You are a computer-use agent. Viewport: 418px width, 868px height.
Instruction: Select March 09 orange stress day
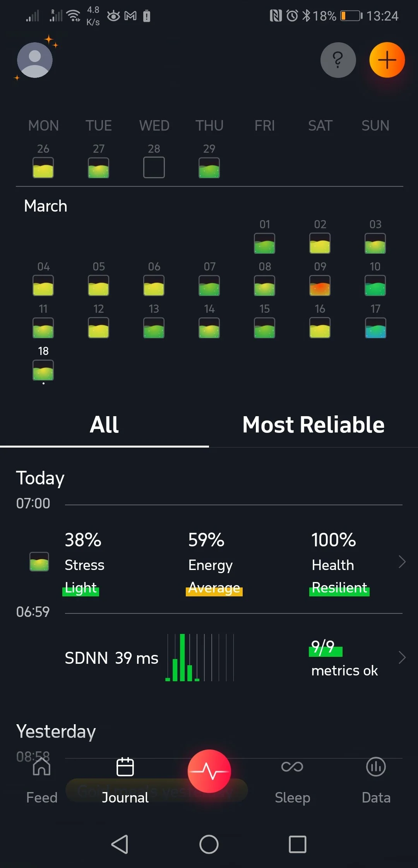[x=320, y=286]
